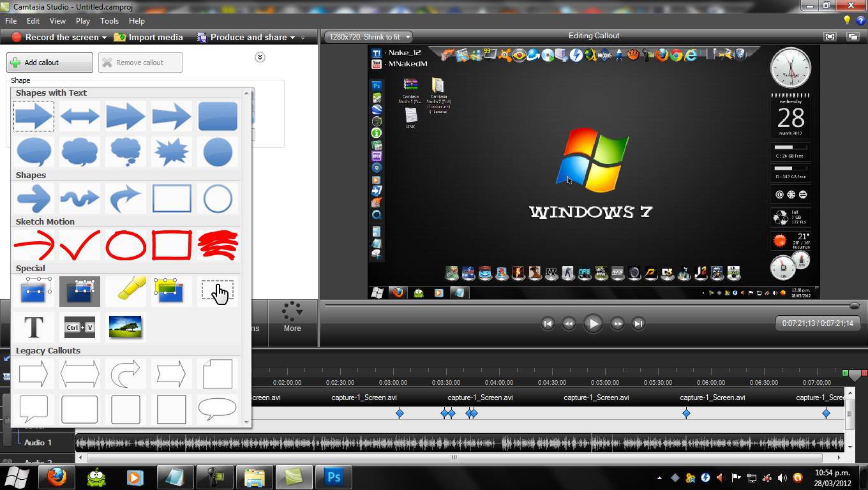
Task: Click the preview Play button
Action: [593, 323]
